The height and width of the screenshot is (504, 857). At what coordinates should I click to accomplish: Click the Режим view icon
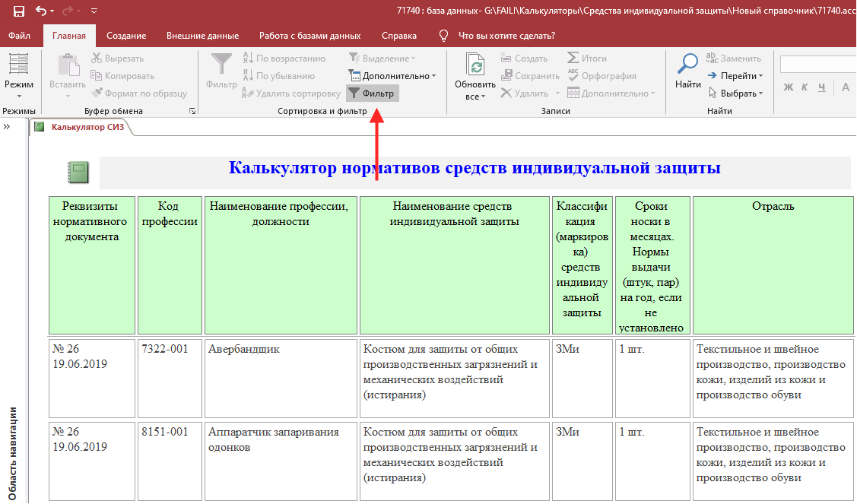(x=18, y=63)
